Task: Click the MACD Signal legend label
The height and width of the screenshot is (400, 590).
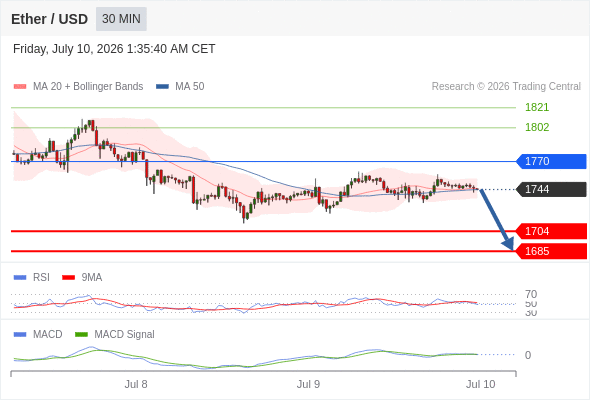Action: (x=125, y=335)
